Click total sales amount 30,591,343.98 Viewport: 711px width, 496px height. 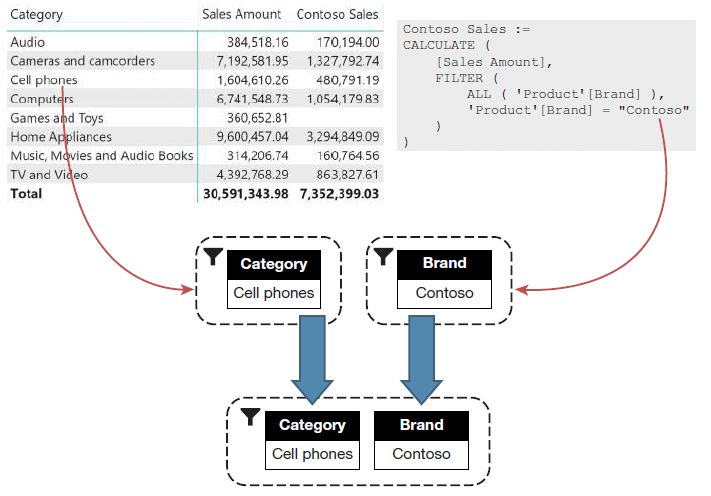[245, 194]
